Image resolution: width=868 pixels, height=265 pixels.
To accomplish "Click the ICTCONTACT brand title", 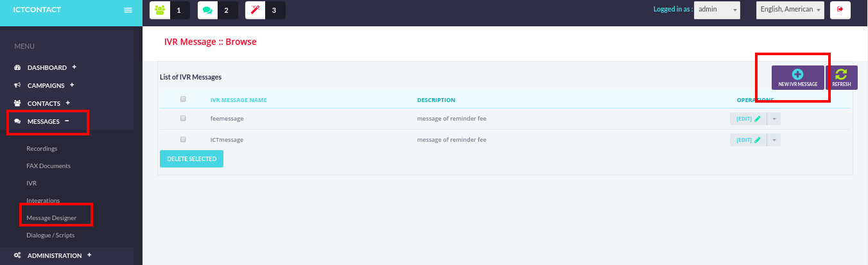I will pos(37,10).
